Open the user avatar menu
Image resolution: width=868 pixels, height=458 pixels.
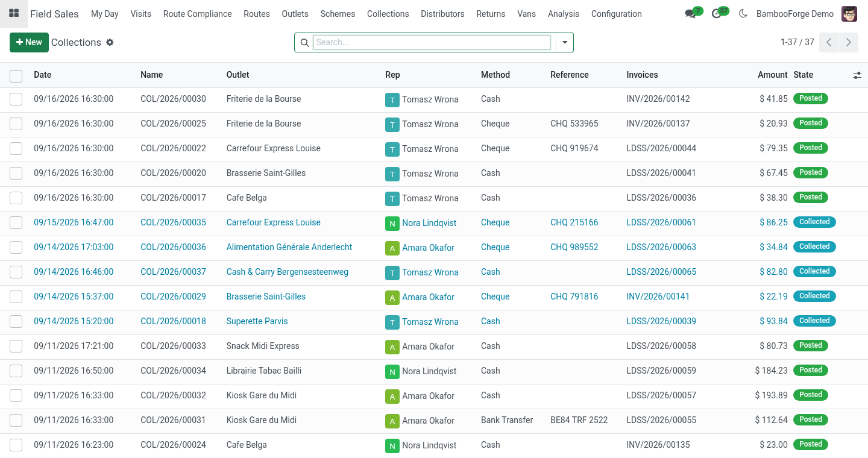pyautogui.click(x=849, y=14)
